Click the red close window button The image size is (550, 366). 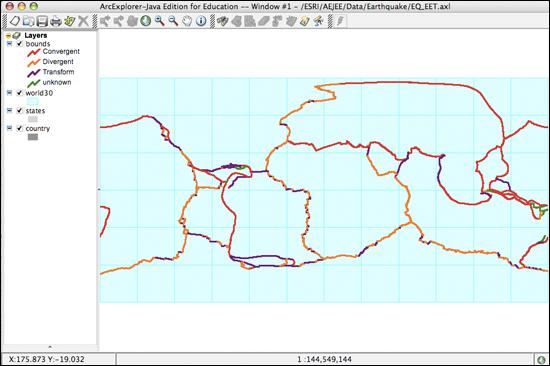9,6
